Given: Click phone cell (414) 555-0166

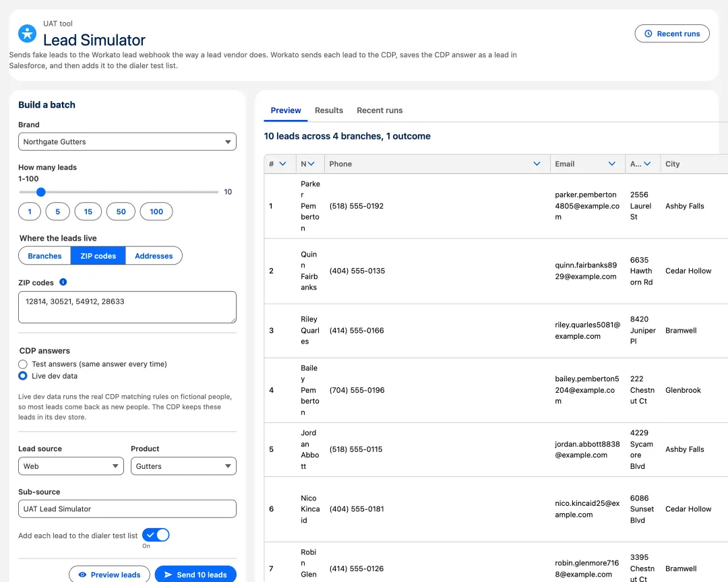Looking at the screenshot, I should [357, 331].
